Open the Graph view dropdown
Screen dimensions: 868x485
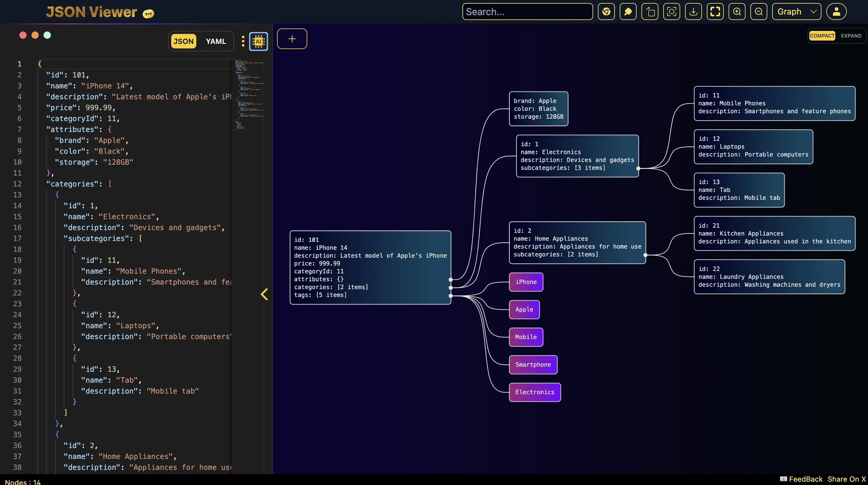click(x=796, y=12)
